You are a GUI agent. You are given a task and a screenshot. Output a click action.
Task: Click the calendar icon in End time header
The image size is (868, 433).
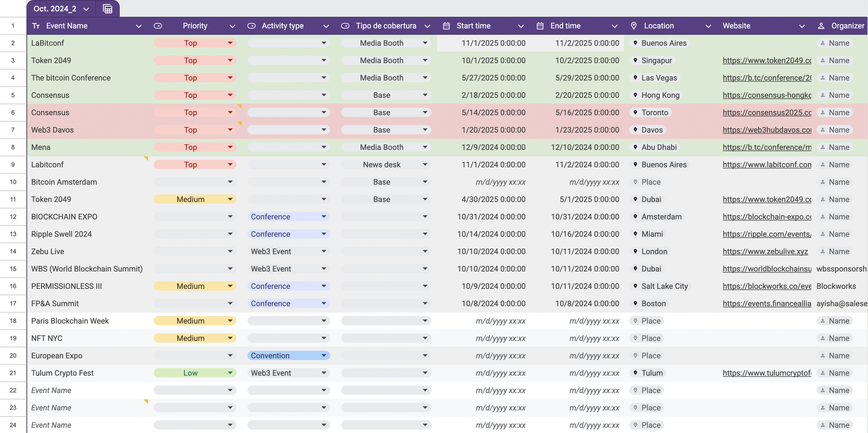540,26
